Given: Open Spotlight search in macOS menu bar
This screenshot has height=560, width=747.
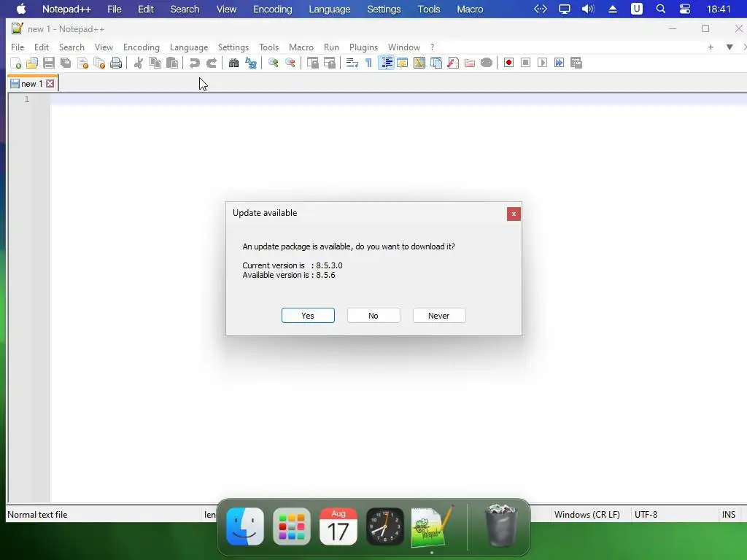Looking at the screenshot, I should click(x=660, y=9).
